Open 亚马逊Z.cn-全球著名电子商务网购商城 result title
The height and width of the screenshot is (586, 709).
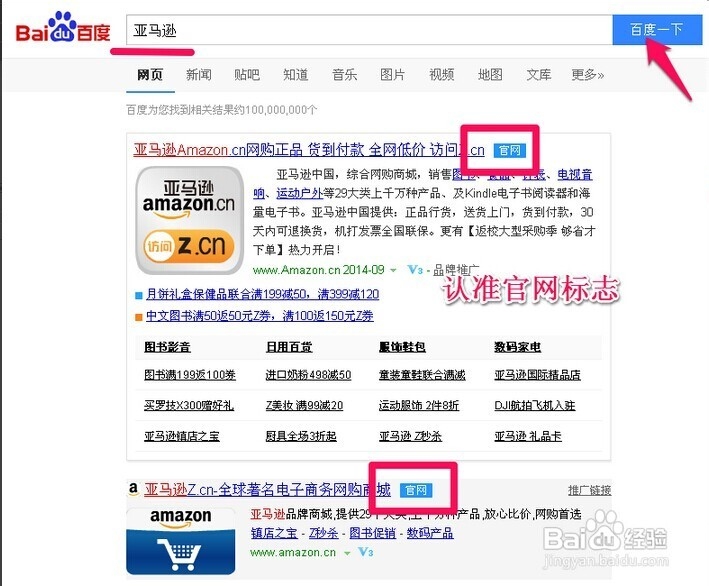click(x=267, y=489)
